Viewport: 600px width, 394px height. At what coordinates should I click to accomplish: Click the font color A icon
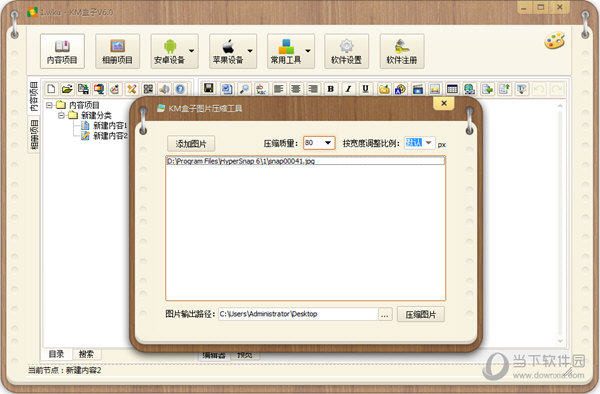[x=400, y=89]
